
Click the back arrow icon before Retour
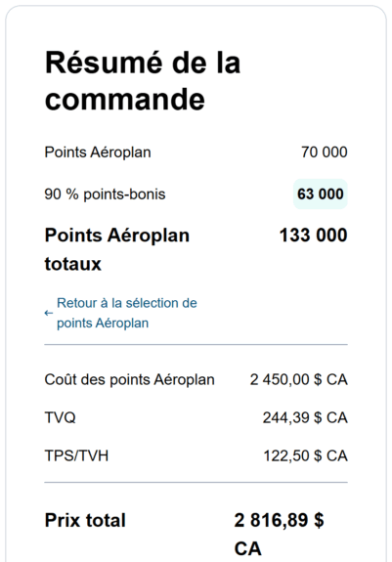(x=49, y=313)
